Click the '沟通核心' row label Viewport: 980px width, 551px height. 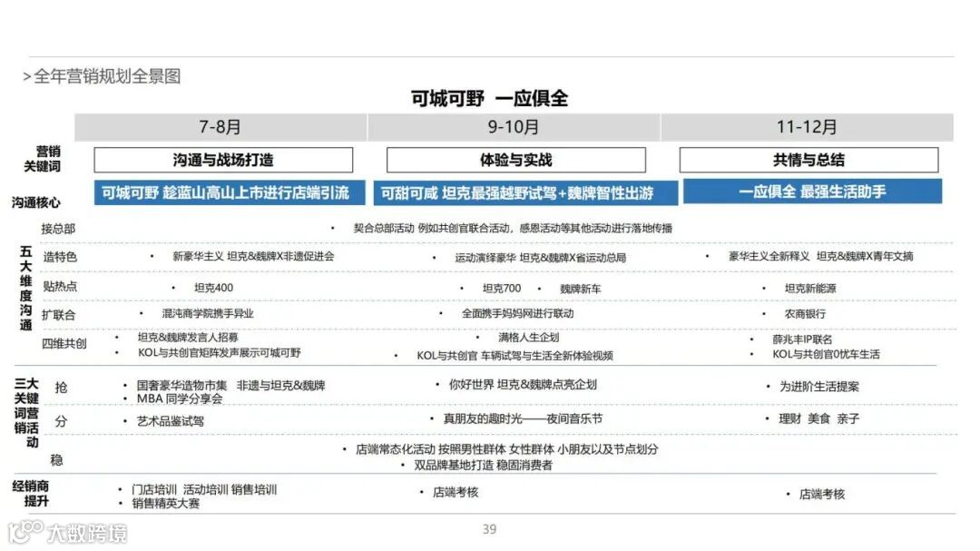pyautogui.click(x=36, y=202)
